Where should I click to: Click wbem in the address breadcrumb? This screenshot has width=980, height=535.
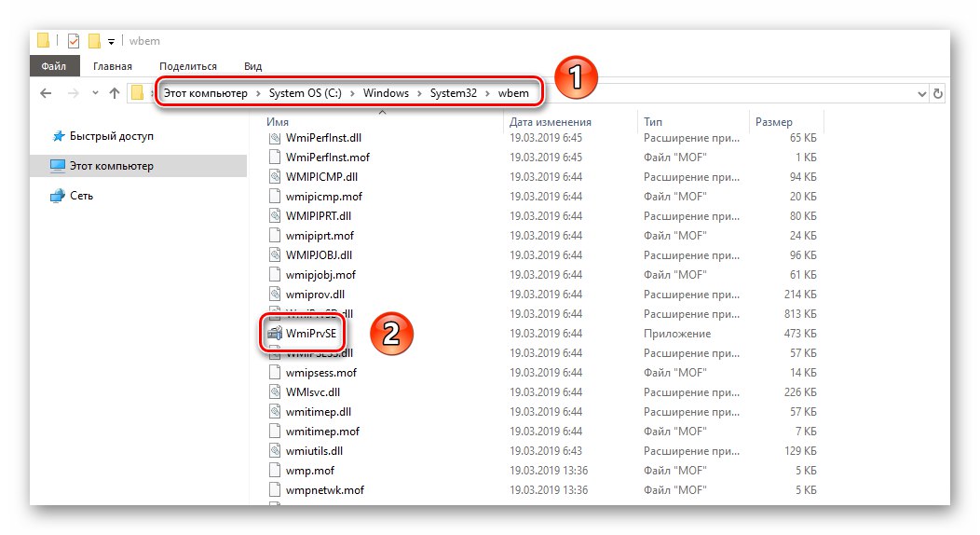[513, 93]
